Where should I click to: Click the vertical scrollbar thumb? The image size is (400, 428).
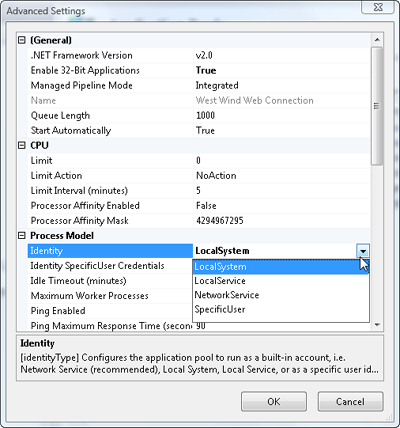pos(377,106)
